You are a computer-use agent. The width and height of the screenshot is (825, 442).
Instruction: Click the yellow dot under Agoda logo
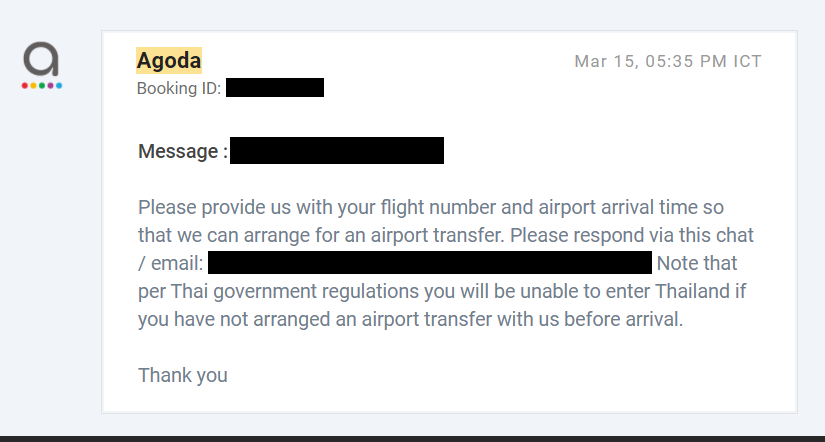[33, 86]
